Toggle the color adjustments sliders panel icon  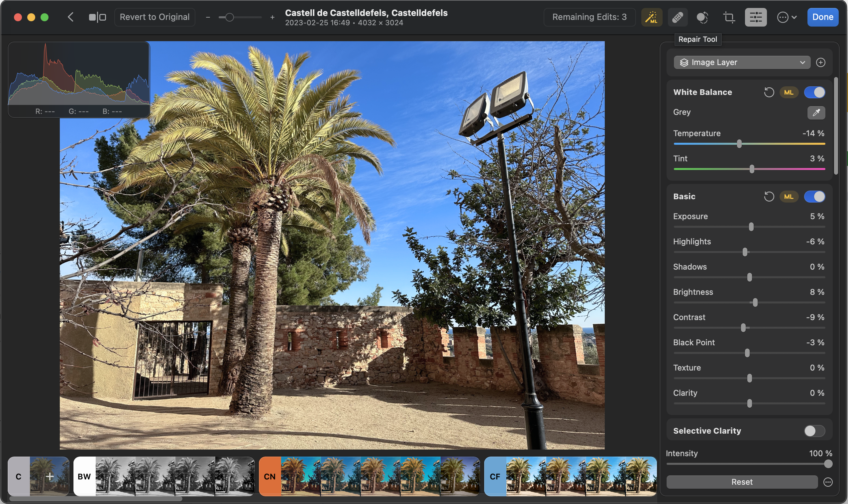pyautogui.click(x=755, y=17)
